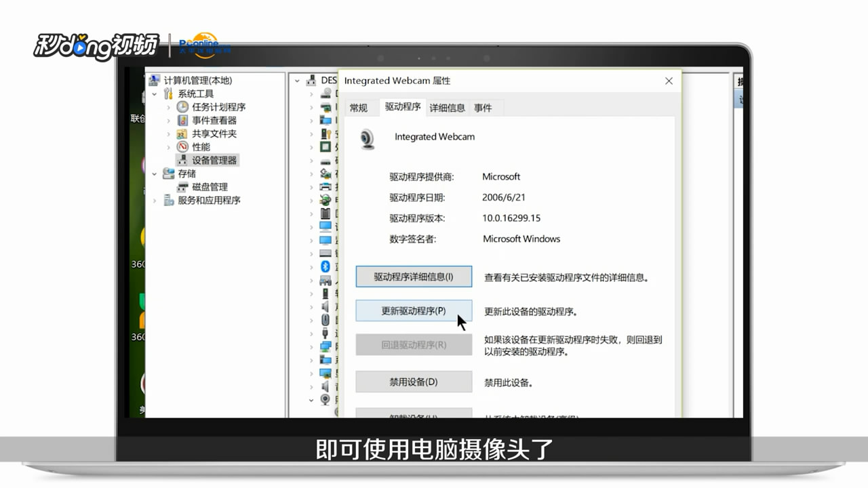Click the green processor chip category icon
868x488 pixels.
[325, 146]
